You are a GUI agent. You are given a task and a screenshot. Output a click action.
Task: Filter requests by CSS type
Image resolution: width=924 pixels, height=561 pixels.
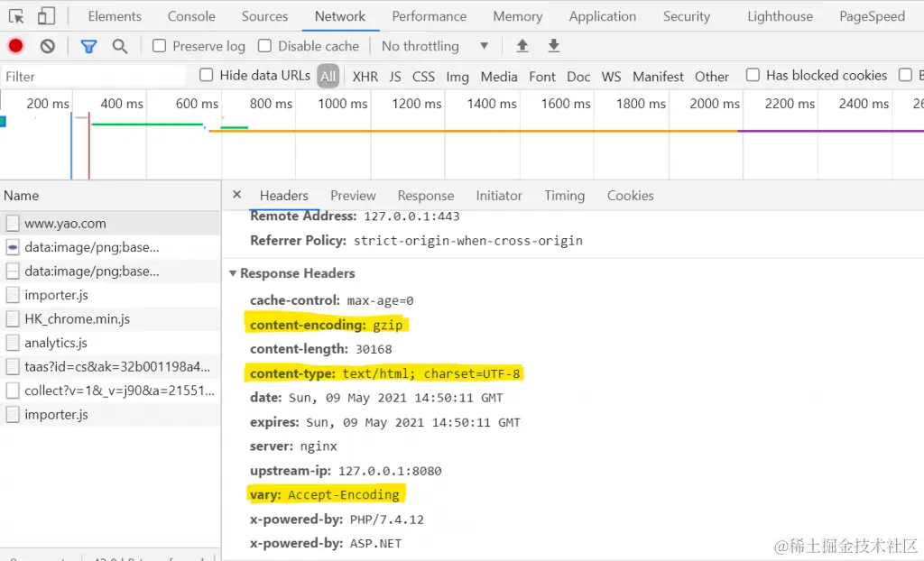coord(423,77)
